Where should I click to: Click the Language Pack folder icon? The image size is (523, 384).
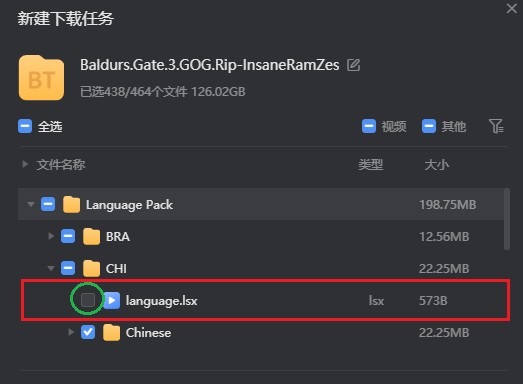[x=71, y=204]
